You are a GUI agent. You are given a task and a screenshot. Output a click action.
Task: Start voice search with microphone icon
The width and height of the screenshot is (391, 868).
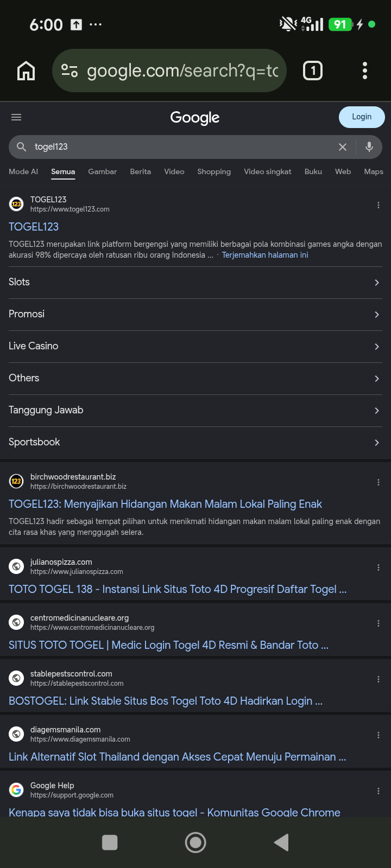[369, 147]
